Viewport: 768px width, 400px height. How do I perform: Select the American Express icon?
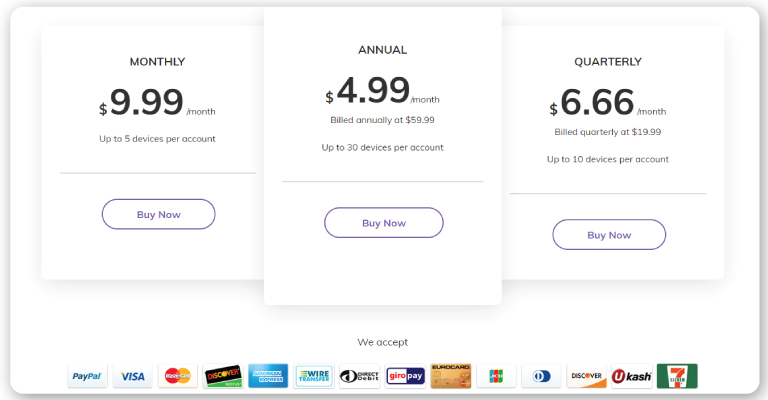[268, 376]
